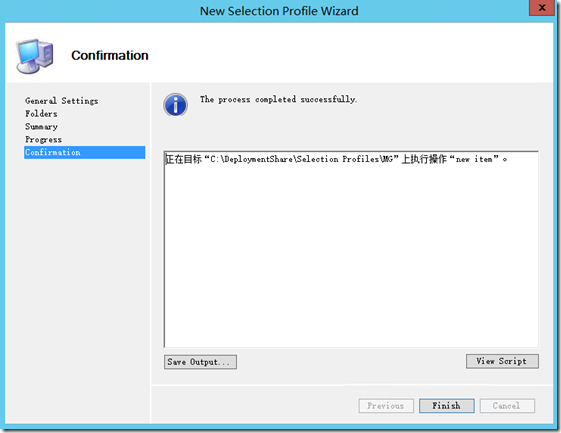Click the Previous button
This screenshot has width=561, height=433.
(386, 406)
